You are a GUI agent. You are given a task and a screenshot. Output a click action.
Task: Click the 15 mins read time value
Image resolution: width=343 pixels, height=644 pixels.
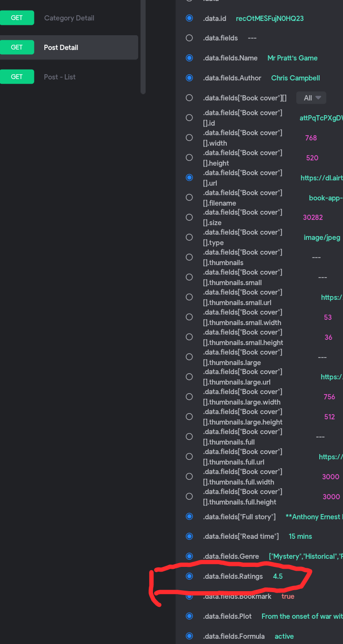click(300, 536)
